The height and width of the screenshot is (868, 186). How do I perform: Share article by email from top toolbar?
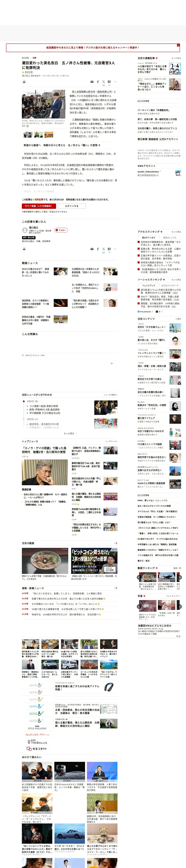[92, 82]
